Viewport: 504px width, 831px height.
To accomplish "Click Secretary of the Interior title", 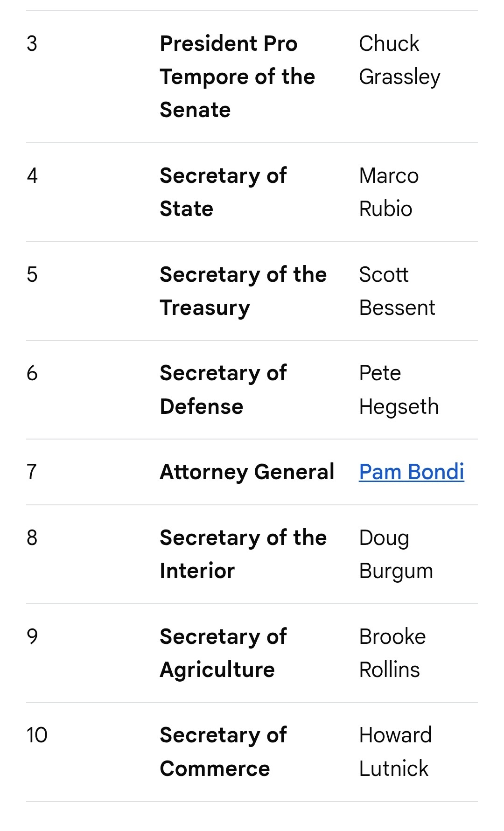I will [x=243, y=554].
